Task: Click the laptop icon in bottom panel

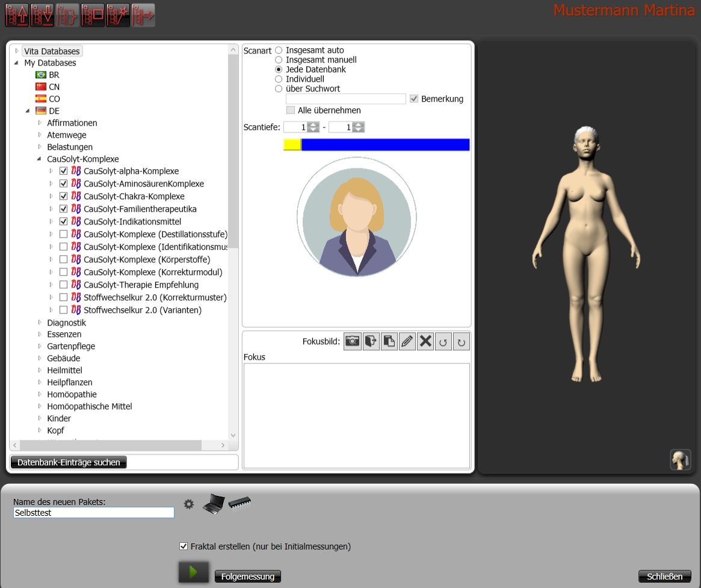Action: point(213,503)
